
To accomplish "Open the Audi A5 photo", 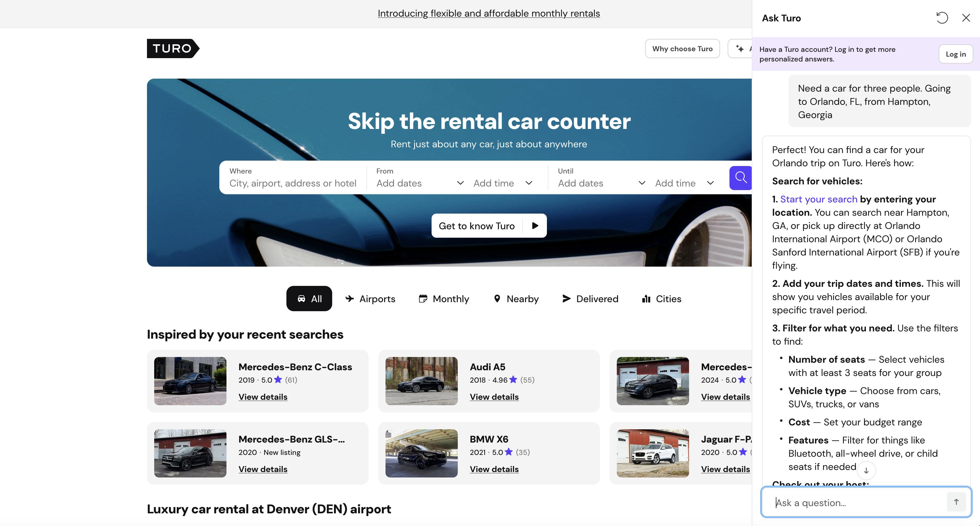I will pyautogui.click(x=422, y=381).
